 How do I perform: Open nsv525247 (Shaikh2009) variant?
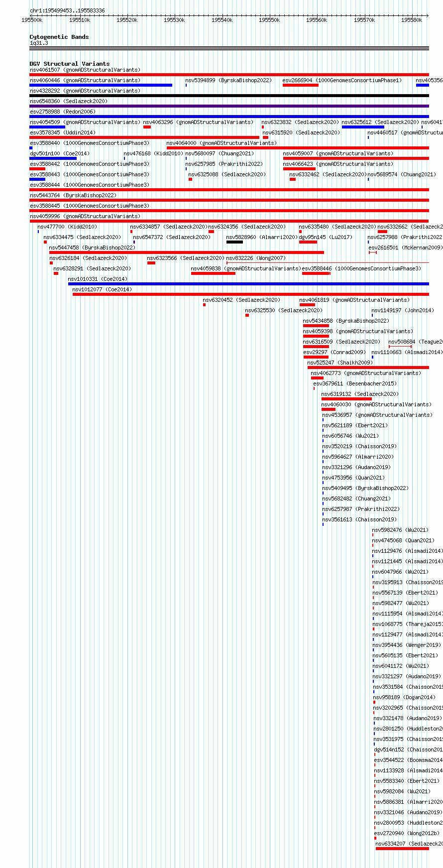point(340,363)
